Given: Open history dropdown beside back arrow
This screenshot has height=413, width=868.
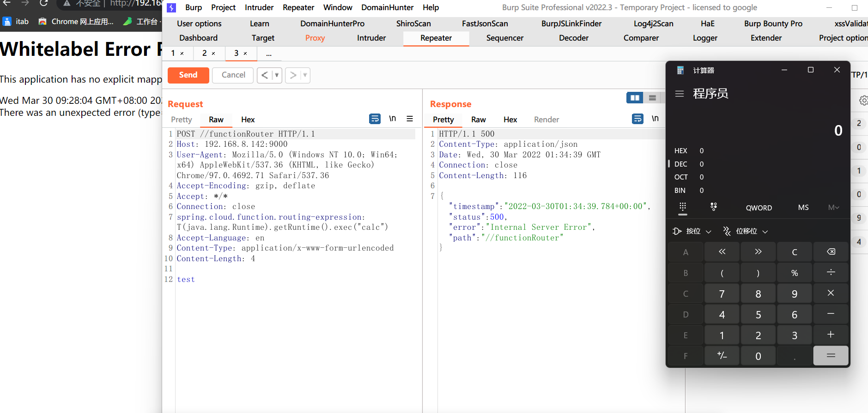Looking at the screenshot, I should click(277, 75).
